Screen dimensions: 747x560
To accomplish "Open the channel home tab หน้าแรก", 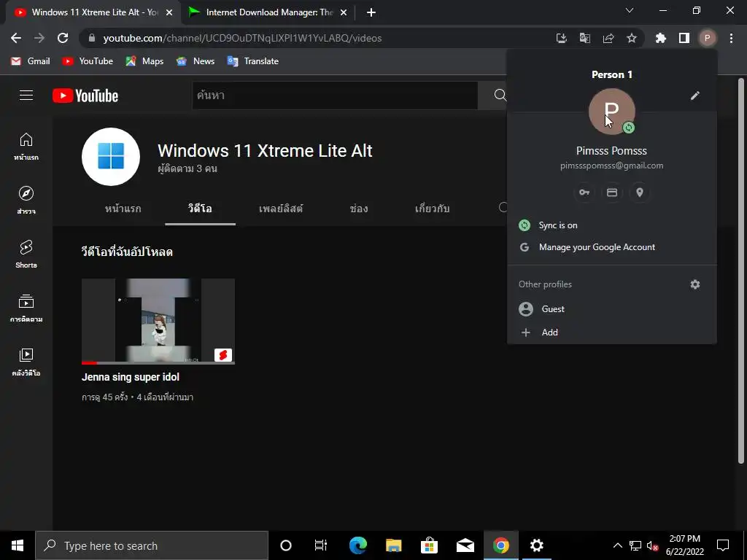I will [x=123, y=209].
